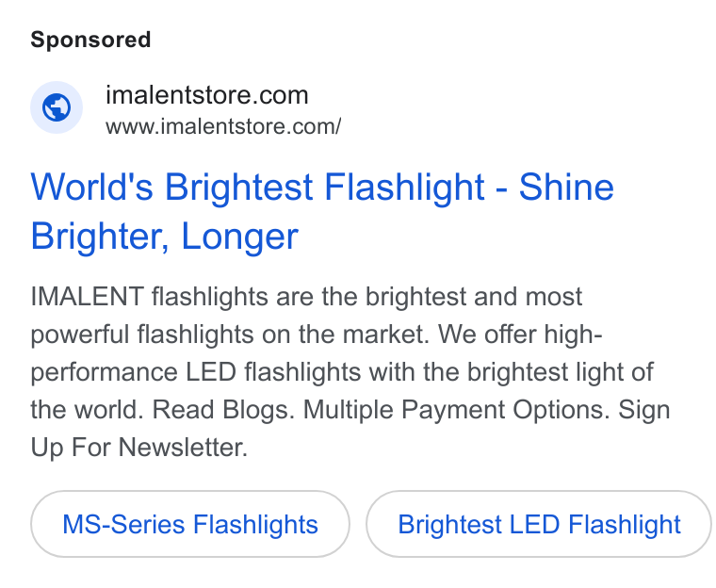Click "LED" in the Brightest LED Flashlight pill

(534, 524)
